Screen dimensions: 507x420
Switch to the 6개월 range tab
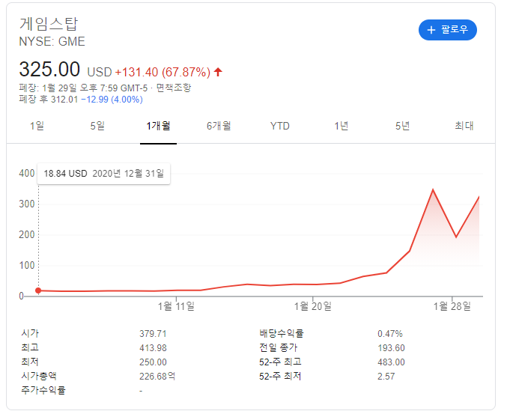pyautogui.click(x=219, y=126)
